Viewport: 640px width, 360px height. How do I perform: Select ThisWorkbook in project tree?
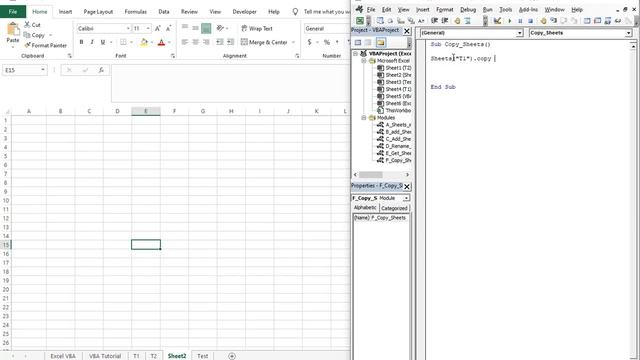(x=394, y=110)
